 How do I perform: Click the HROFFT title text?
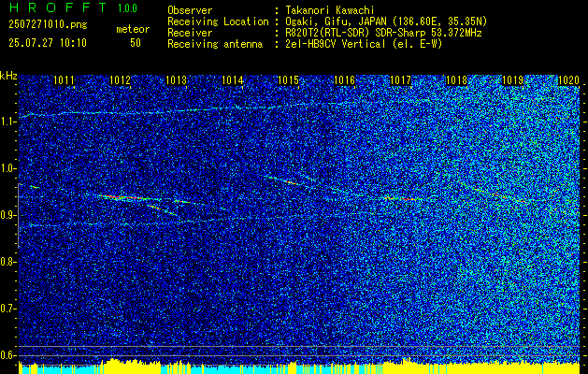57,7
